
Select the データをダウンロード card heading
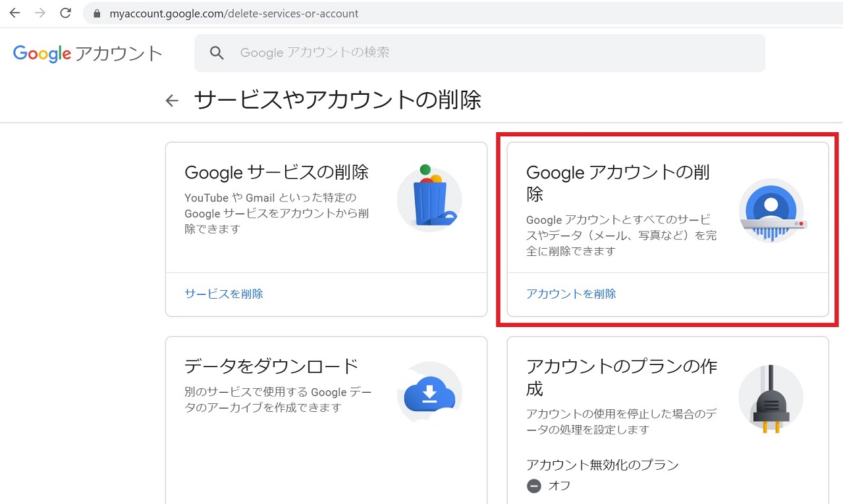(x=271, y=366)
